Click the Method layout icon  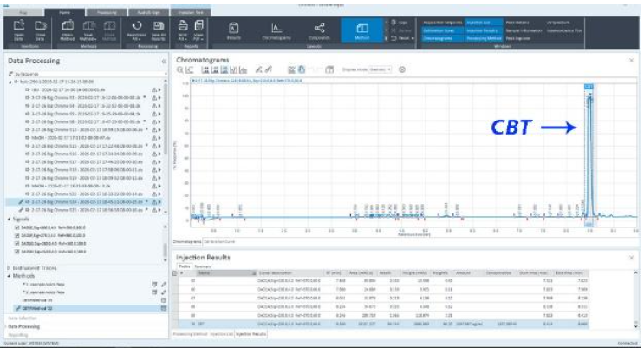[x=361, y=31]
